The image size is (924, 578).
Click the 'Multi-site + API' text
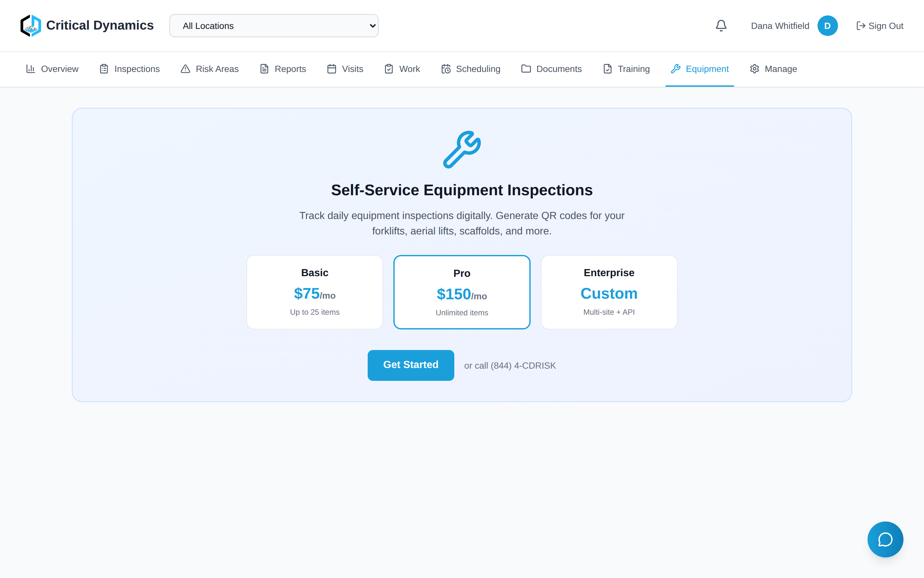point(609,312)
